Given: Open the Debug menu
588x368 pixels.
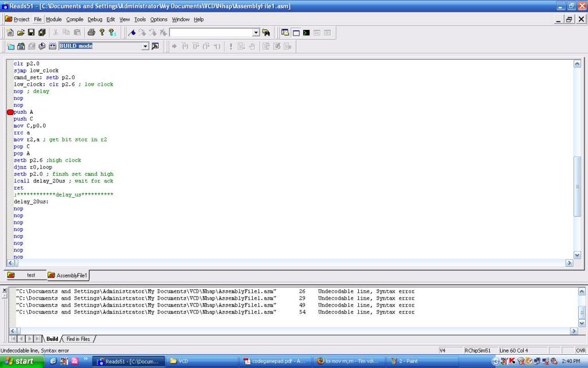Looking at the screenshot, I should tap(95, 19).
